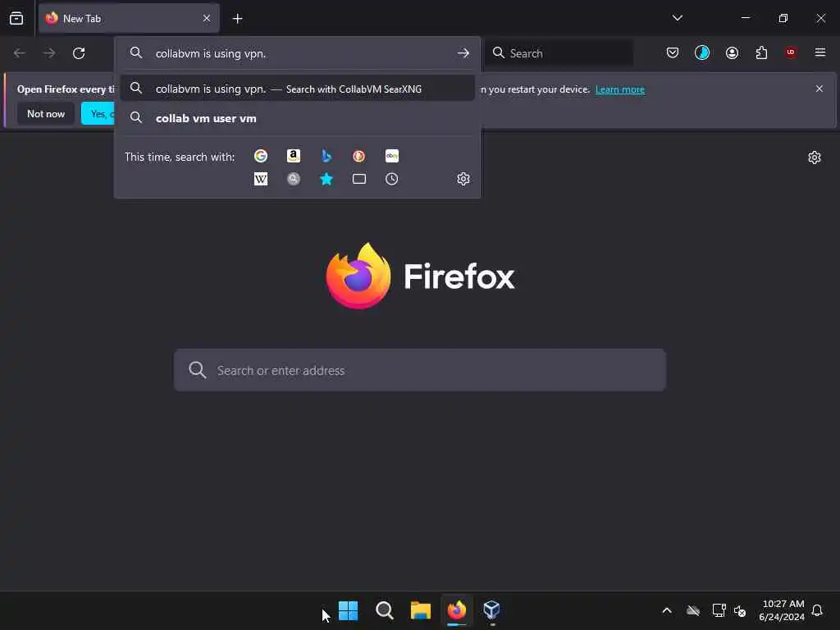Search this time with eBay
This screenshot has width=840, height=630.
pos(391,156)
